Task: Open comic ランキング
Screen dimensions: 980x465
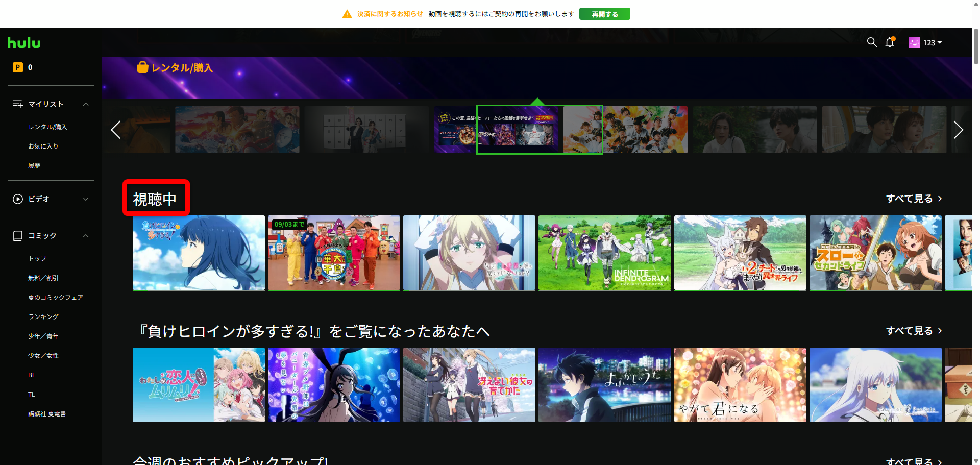Action: click(43, 317)
